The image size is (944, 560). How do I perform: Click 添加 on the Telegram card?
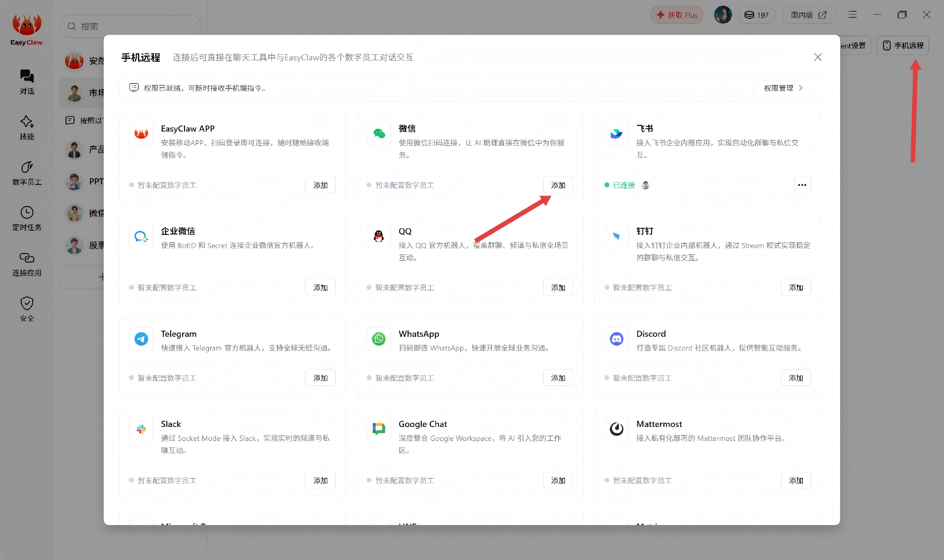point(320,378)
